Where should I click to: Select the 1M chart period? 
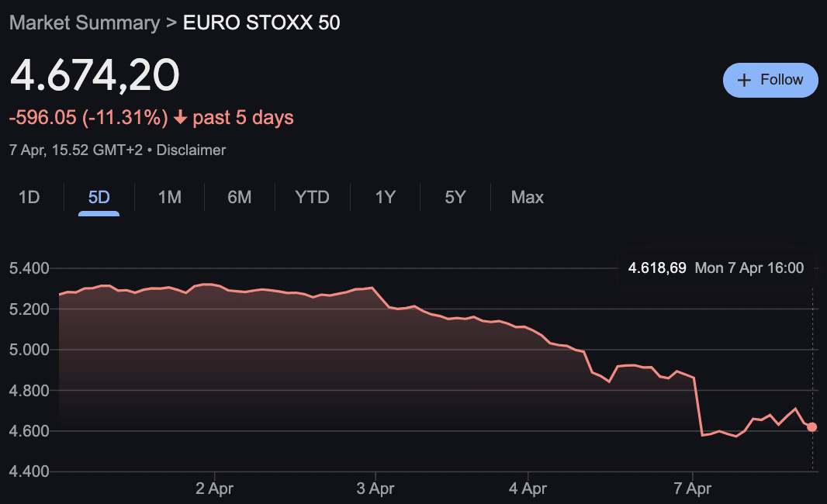pyautogui.click(x=169, y=198)
